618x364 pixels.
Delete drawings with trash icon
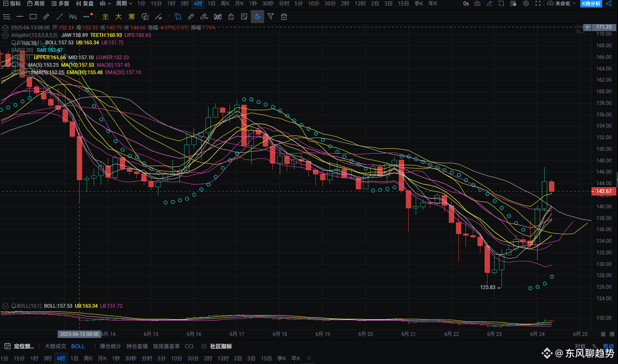pos(284,17)
